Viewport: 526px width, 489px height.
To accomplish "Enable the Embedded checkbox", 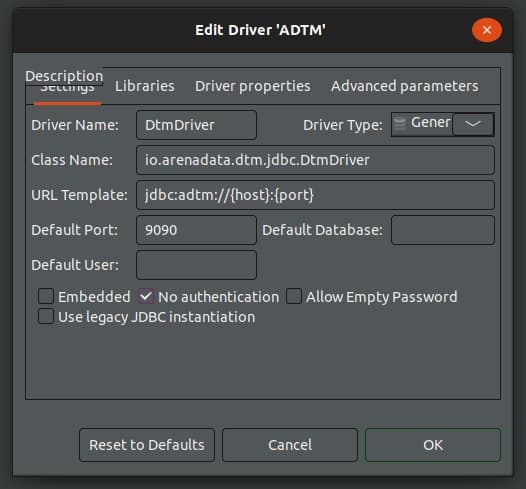I will click(46, 296).
